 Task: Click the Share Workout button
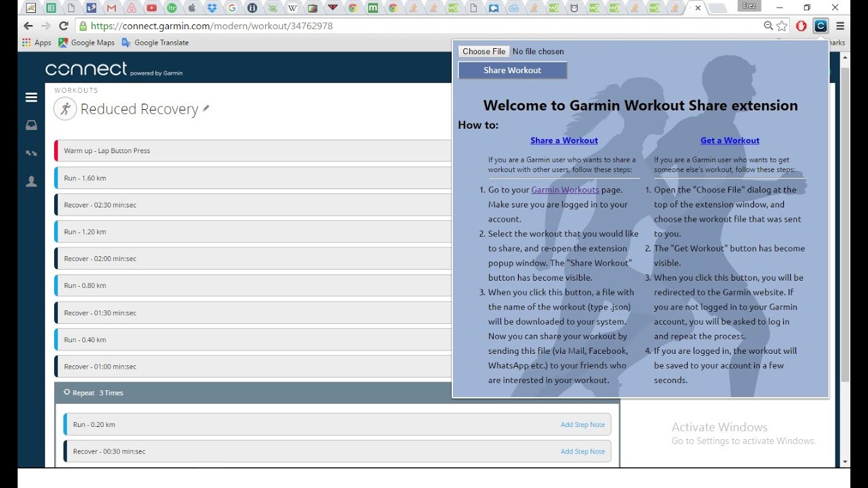tap(513, 70)
